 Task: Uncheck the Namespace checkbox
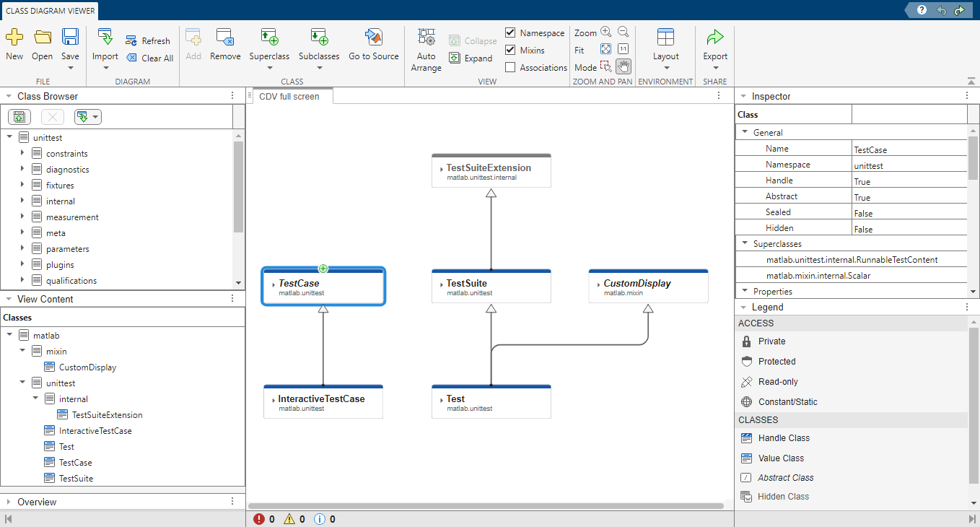[510, 33]
